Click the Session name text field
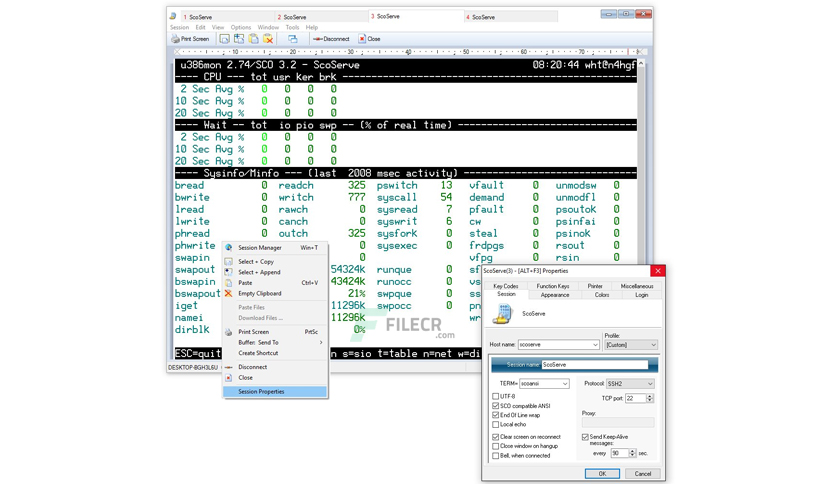The height and width of the screenshot is (484, 836). 594,365
